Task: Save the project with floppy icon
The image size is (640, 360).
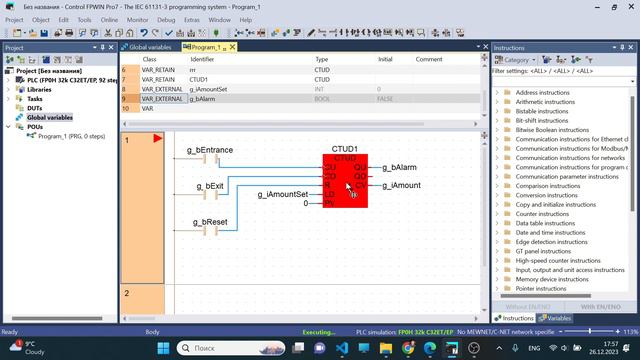Action: [44, 33]
